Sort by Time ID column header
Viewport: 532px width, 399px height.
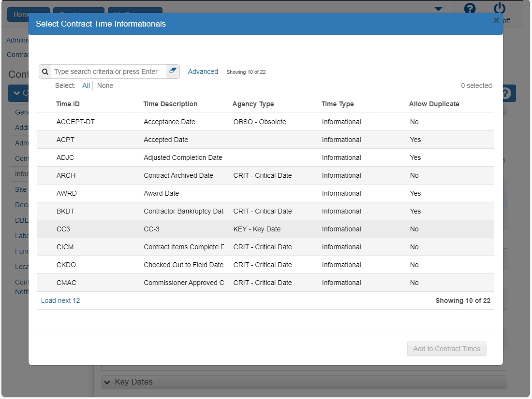coord(68,104)
